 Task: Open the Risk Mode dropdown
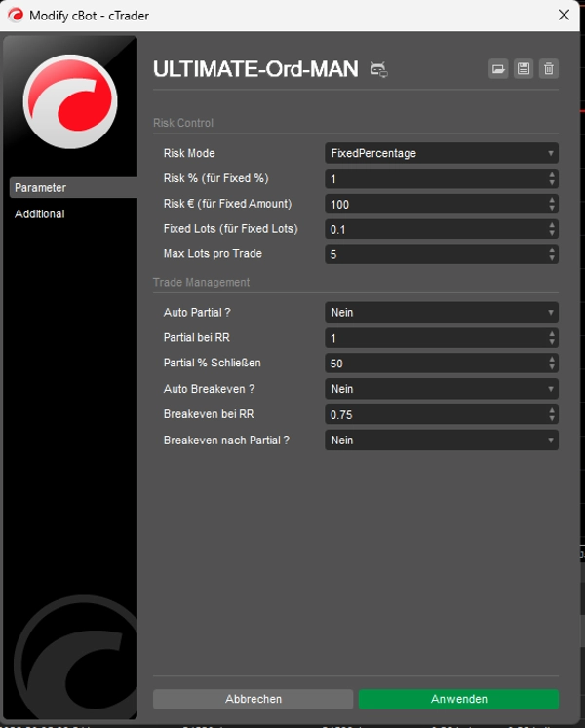pyautogui.click(x=441, y=153)
